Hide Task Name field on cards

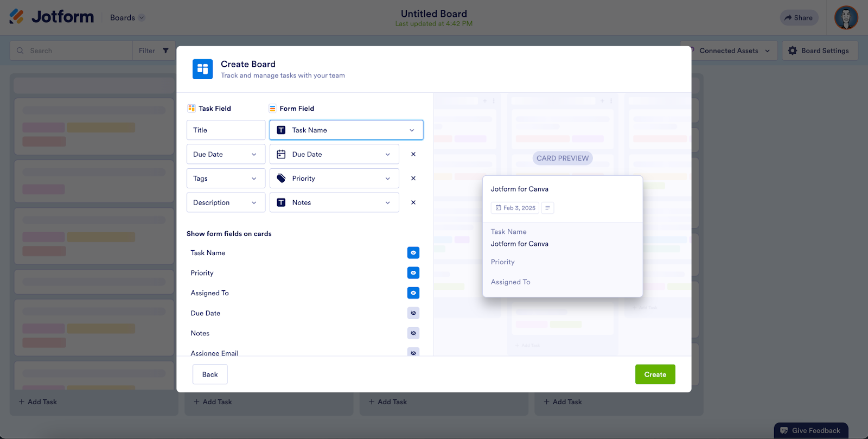(413, 253)
